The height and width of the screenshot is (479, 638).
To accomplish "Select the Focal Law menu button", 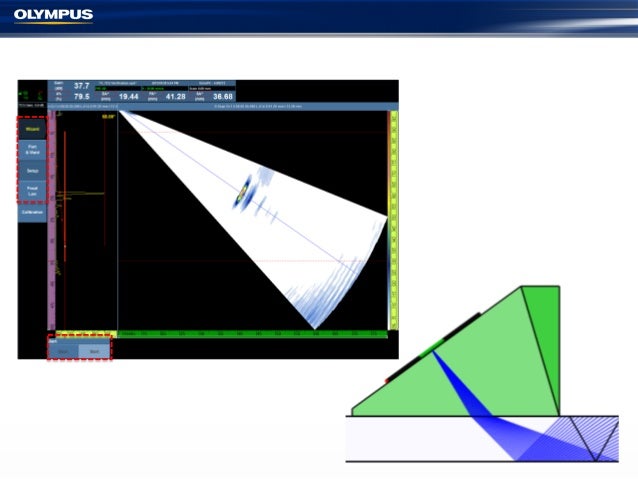I will 33,191.
